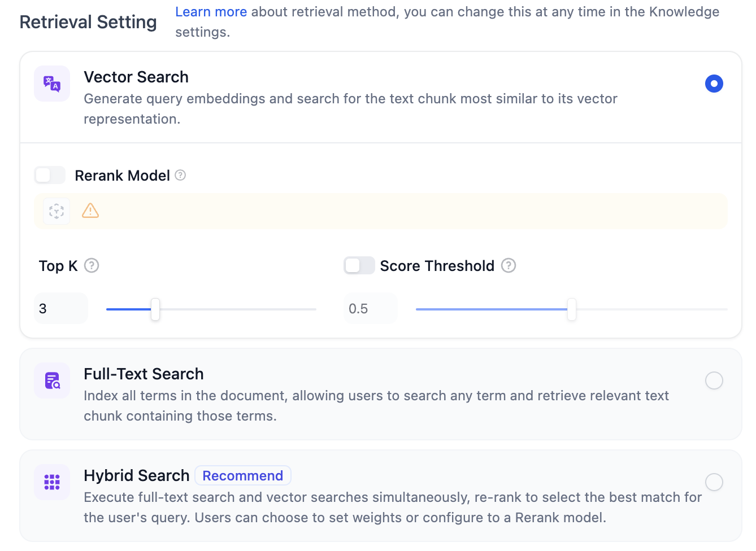Choose the Hybrid Search radio option
Viewport: 756px width, 551px height.
point(714,482)
